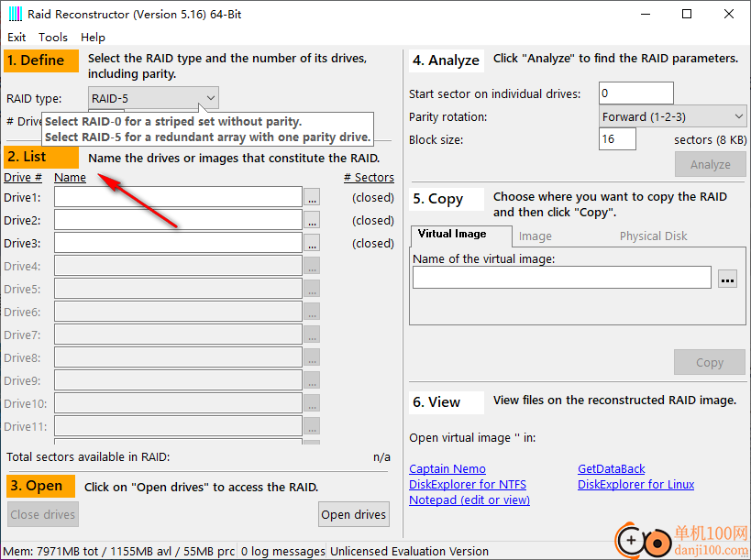Viewport: 751px width, 560px height.
Task: Click the "n/a" total sectors value
Action: point(381,457)
